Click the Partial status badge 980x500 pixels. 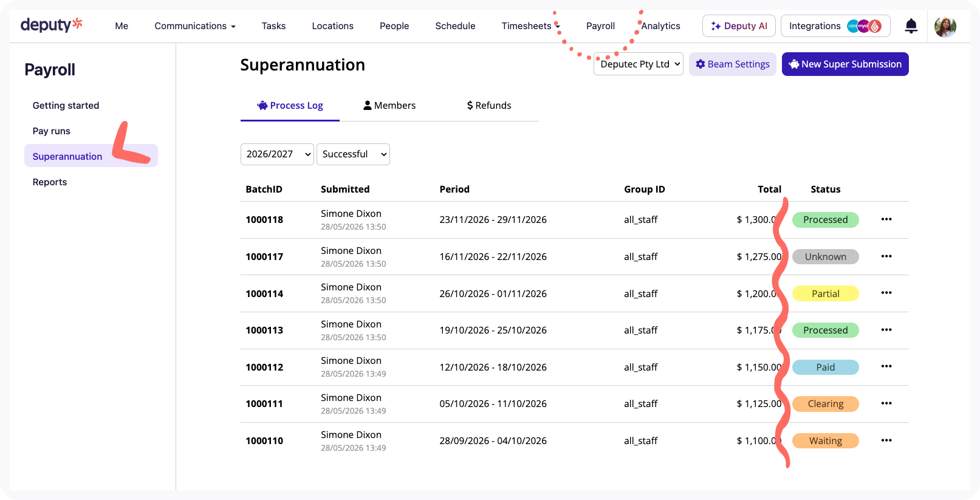tap(825, 294)
